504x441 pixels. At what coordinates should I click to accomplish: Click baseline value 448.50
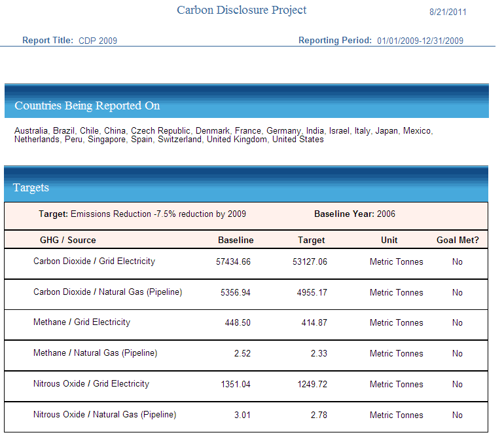pos(238,323)
